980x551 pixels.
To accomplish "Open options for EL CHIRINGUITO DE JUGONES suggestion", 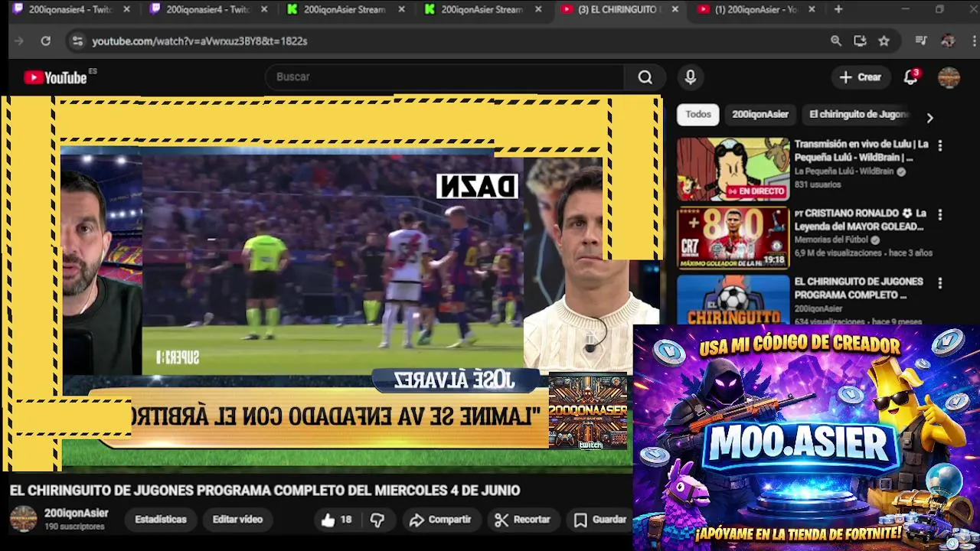I will [940, 283].
